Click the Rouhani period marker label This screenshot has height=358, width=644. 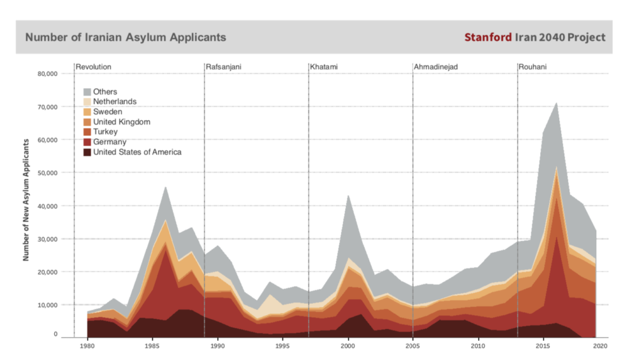coord(531,67)
